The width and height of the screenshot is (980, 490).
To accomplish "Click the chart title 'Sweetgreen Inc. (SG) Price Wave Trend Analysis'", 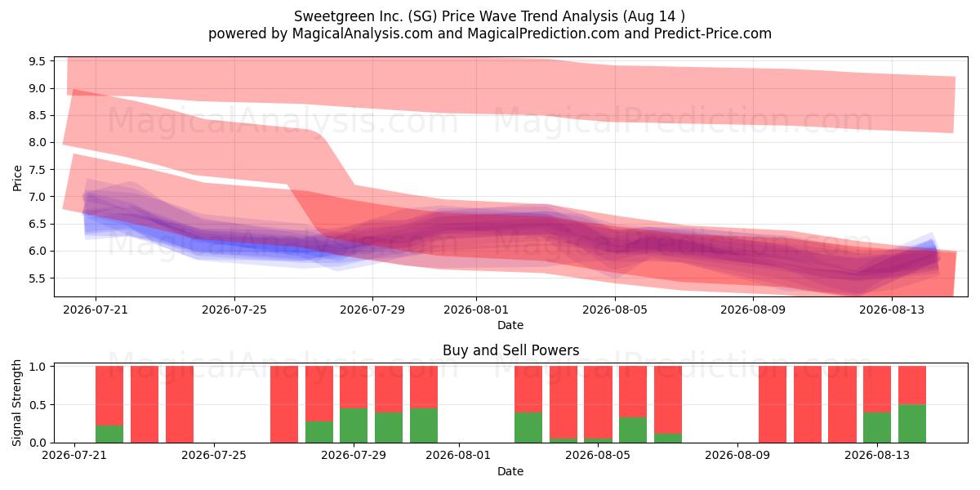I will click(x=490, y=16).
